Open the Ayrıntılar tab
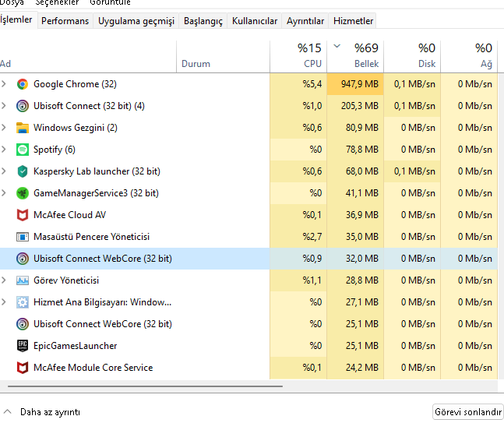Viewport: 504px width, 423px height. [305, 21]
